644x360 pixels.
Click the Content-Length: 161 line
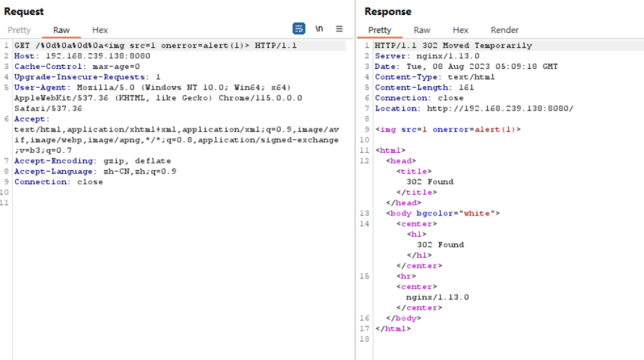[424, 88]
